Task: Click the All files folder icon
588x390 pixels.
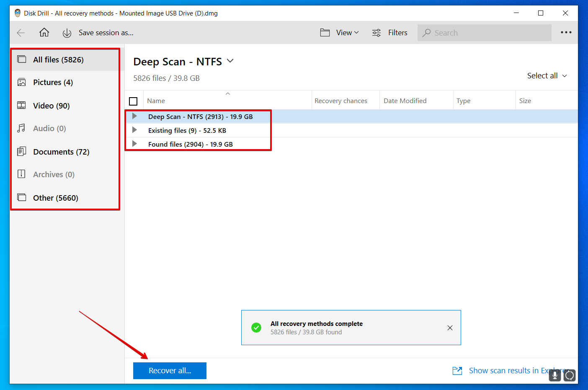Action: coord(21,59)
